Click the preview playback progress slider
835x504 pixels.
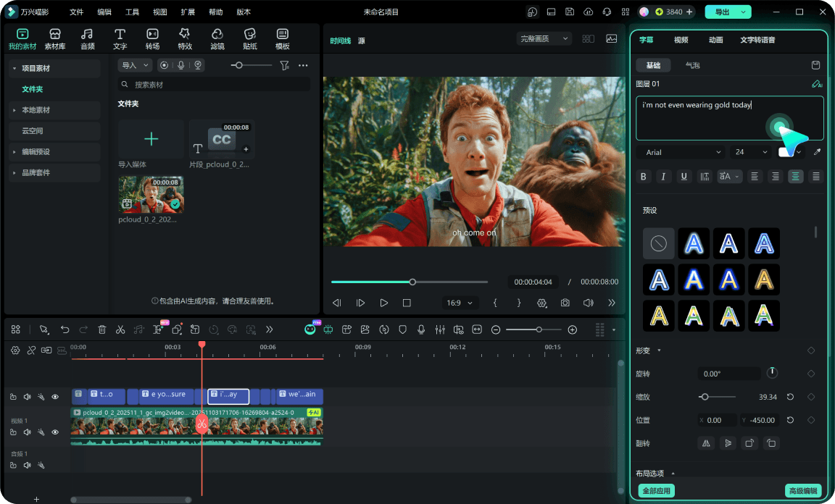click(410, 282)
